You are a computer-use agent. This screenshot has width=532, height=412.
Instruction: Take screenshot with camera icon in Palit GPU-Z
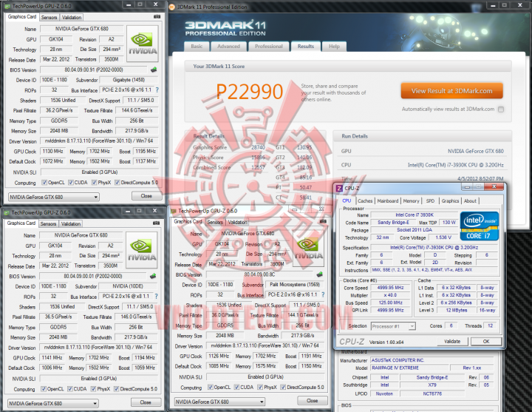[x=323, y=221]
